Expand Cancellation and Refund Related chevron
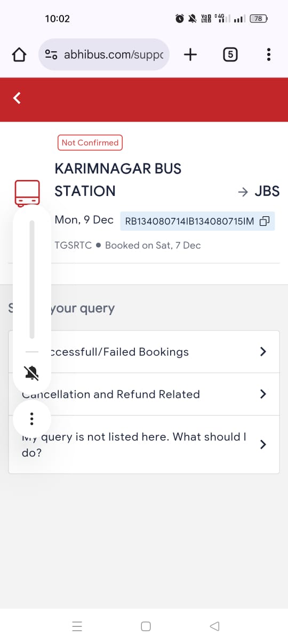Screen dimensions: 288x644 click(x=262, y=394)
